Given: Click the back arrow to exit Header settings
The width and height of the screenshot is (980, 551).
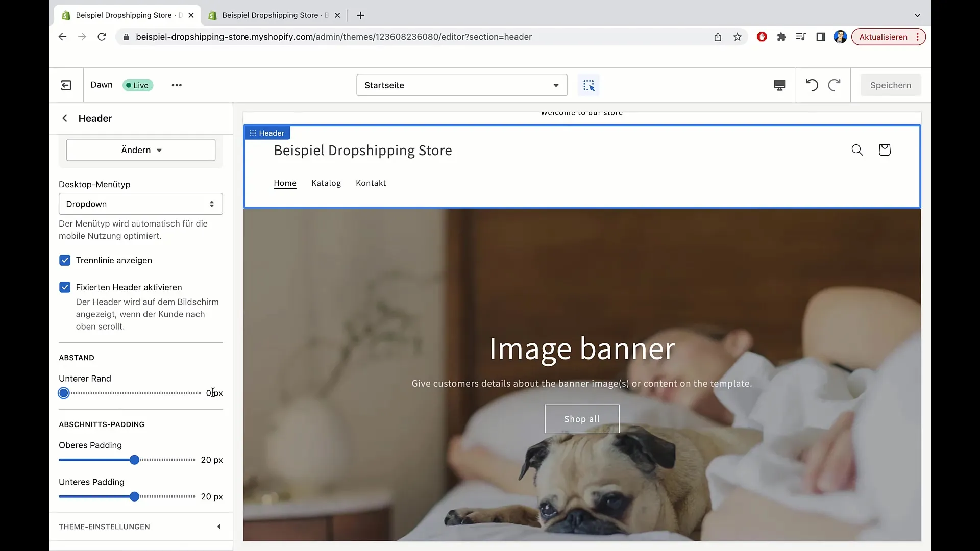Looking at the screenshot, I should (65, 118).
